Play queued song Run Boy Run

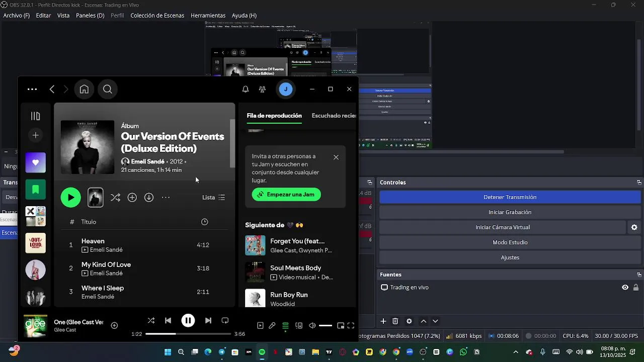tap(295, 298)
